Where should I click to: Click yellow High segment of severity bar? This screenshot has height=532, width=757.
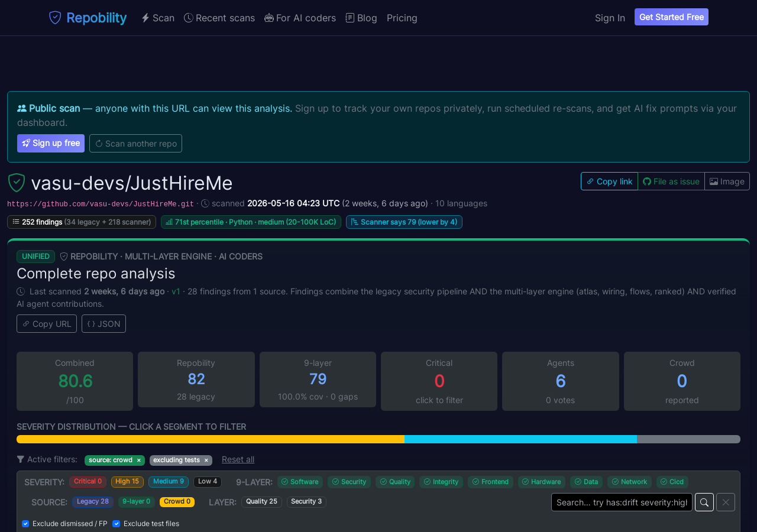point(211,439)
